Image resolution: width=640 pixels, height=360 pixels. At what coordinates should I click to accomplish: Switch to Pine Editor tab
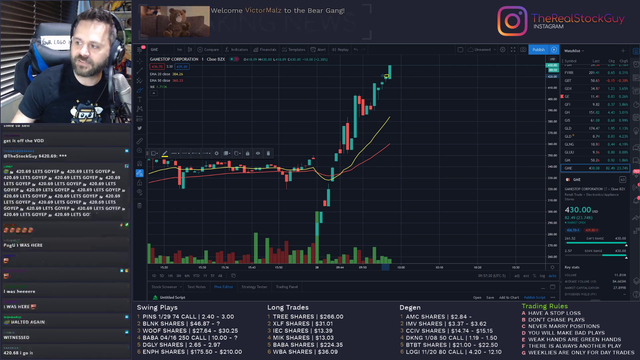pos(223,287)
